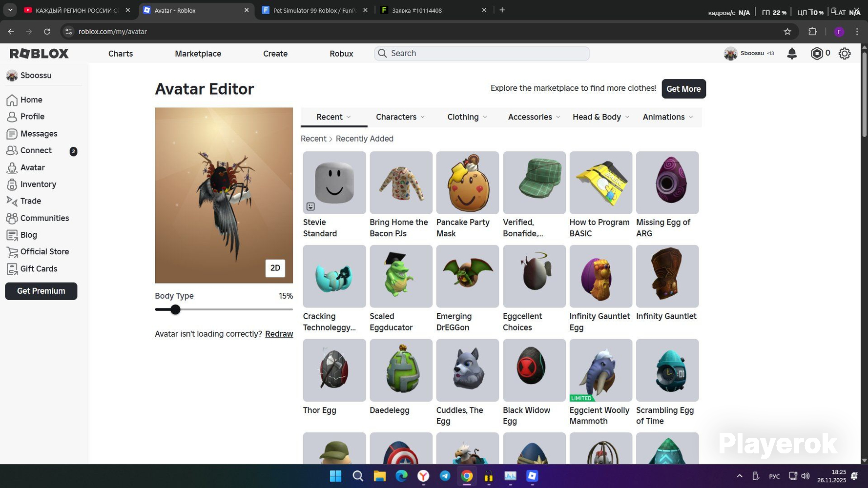Go back to the previous page

(11, 32)
